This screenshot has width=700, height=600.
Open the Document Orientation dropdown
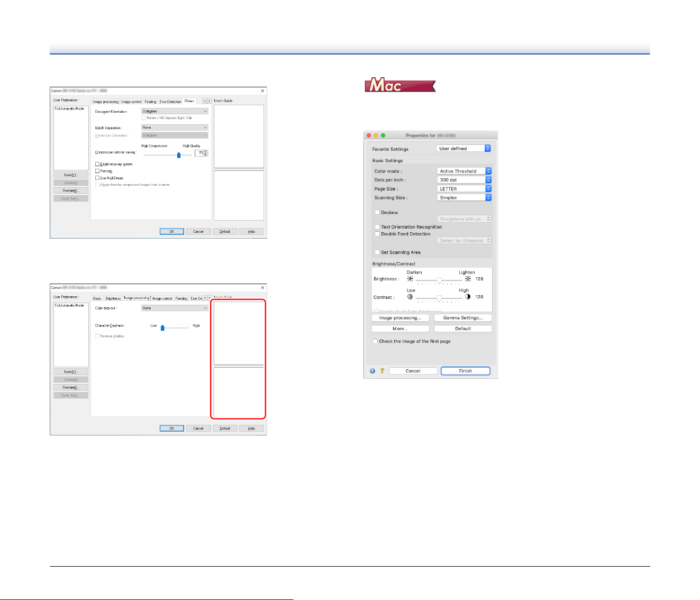(175, 112)
